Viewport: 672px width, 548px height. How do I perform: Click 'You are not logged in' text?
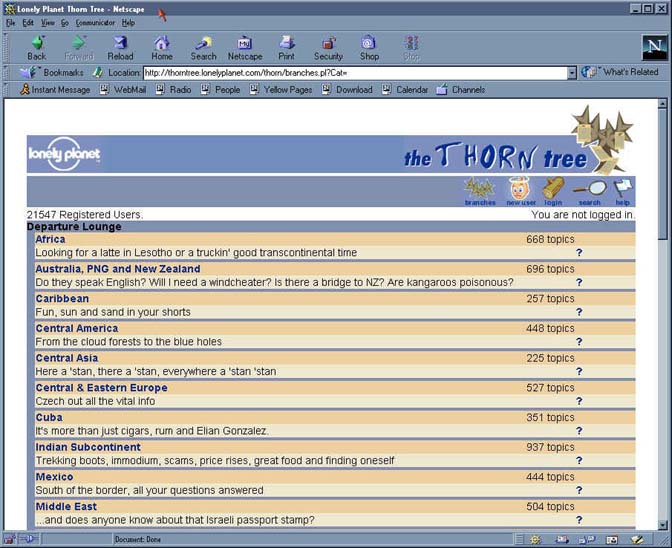583,215
